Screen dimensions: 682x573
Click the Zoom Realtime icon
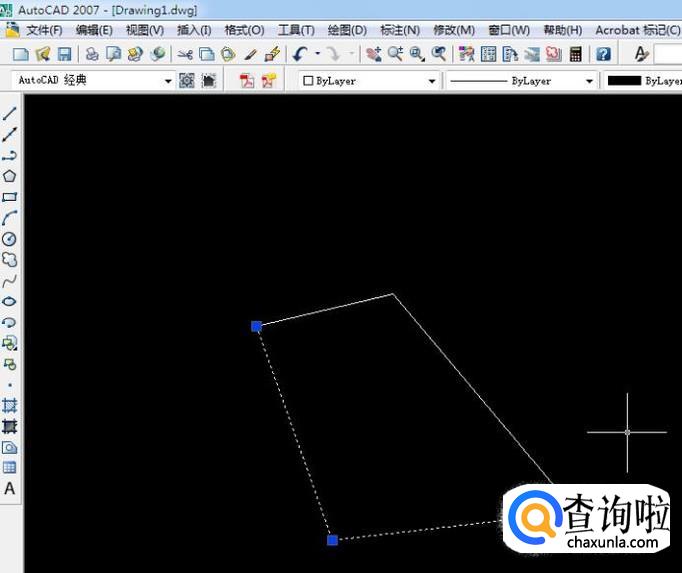[395, 54]
